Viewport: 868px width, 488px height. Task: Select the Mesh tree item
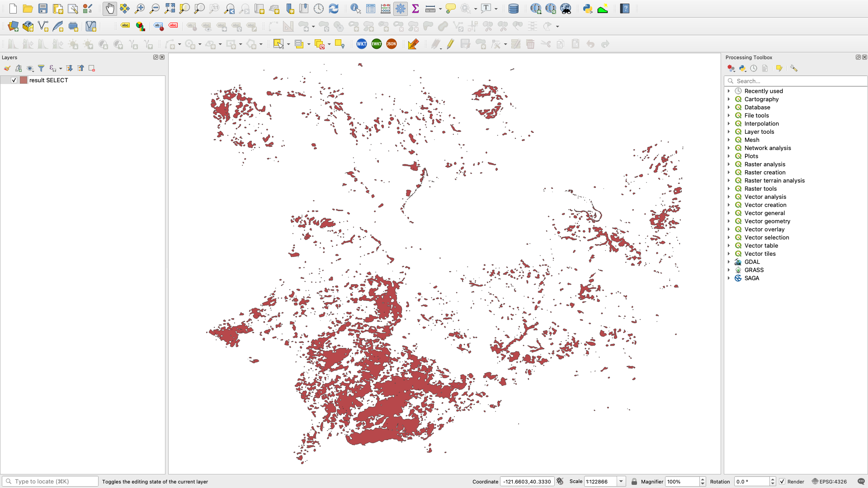[x=752, y=140]
